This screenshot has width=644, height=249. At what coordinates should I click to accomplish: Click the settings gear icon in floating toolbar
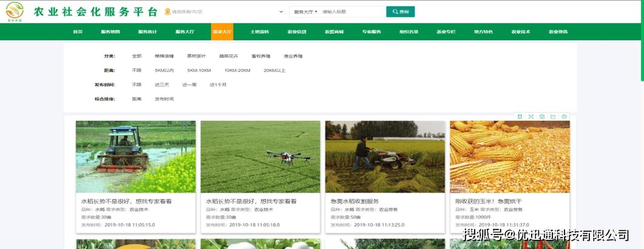pos(564,116)
